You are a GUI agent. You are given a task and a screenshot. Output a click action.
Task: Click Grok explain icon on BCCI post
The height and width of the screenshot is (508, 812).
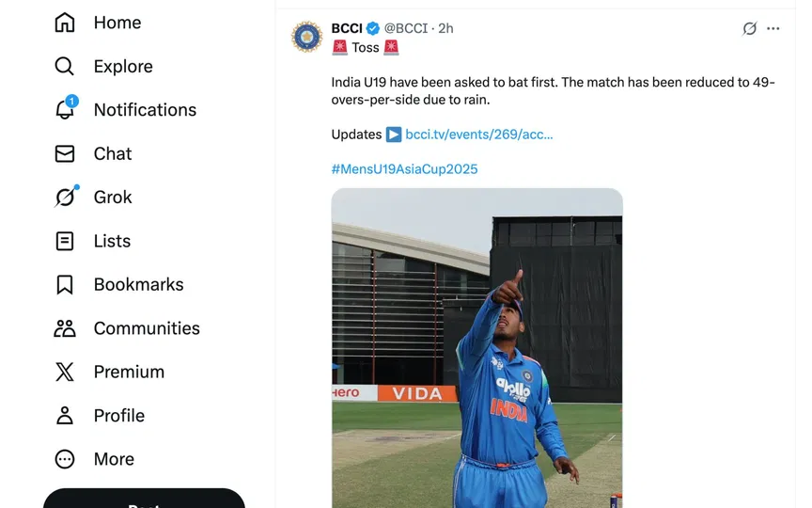(x=749, y=28)
